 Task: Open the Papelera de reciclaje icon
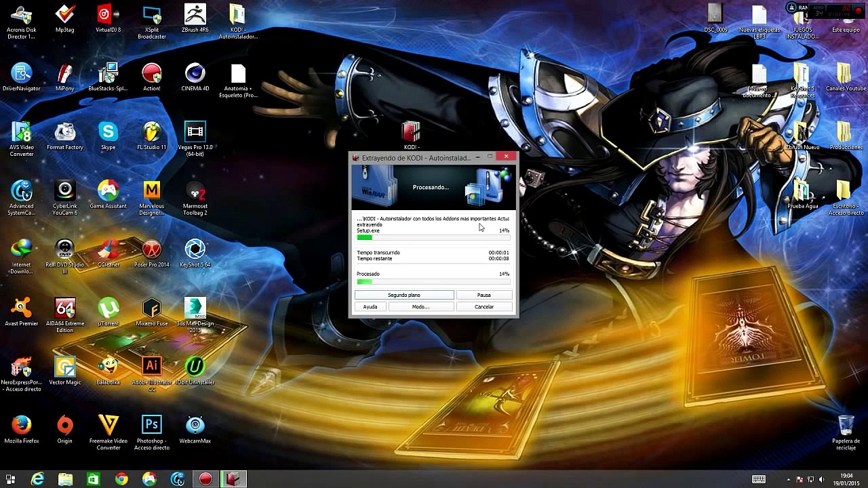point(846,433)
